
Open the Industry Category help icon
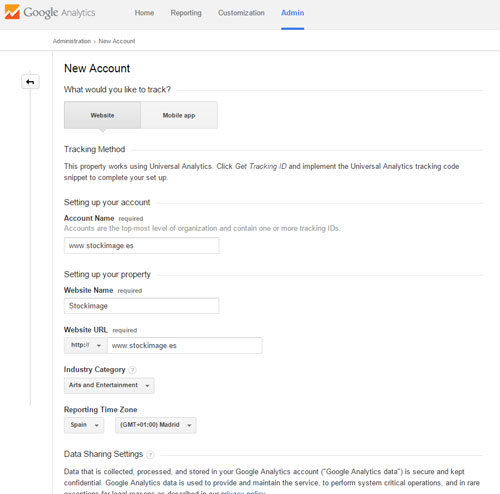point(132,370)
